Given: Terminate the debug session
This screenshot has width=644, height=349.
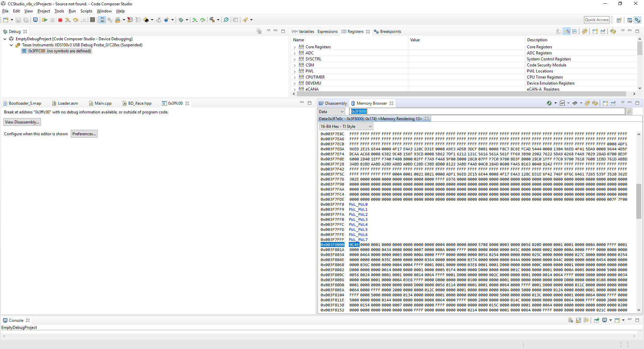Looking at the screenshot, I should coord(60,20).
